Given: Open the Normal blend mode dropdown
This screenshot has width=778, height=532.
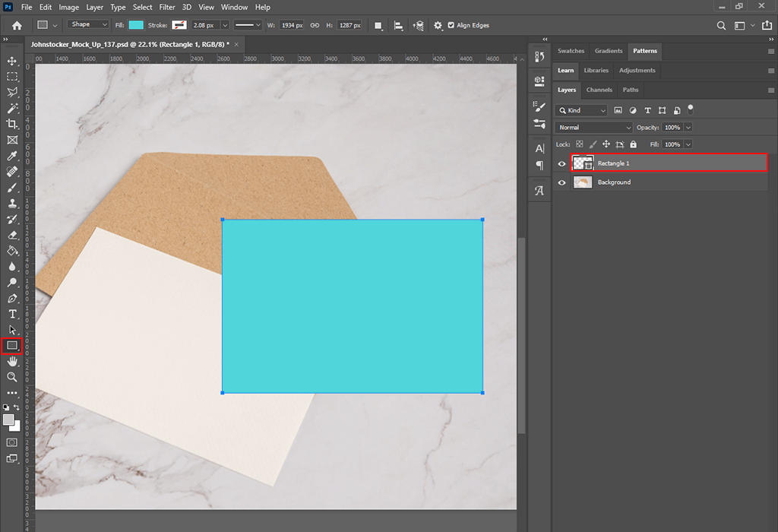Looking at the screenshot, I should point(593,128).
